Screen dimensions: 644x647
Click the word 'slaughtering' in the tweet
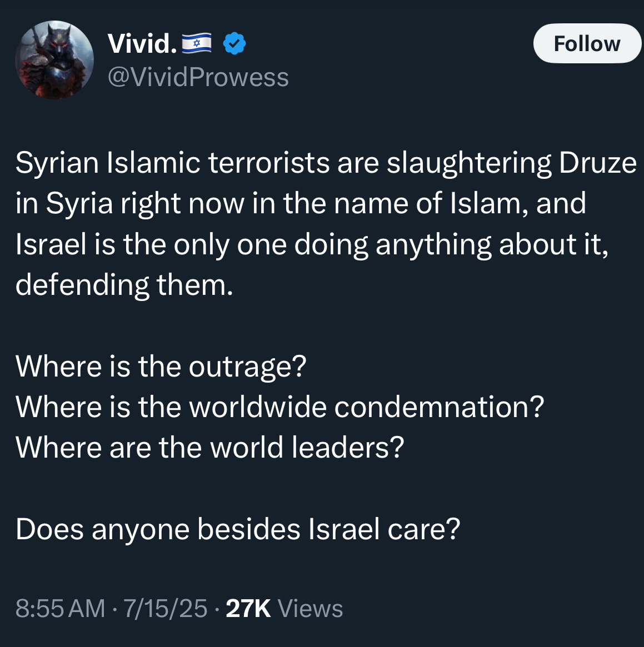(469, 163)
